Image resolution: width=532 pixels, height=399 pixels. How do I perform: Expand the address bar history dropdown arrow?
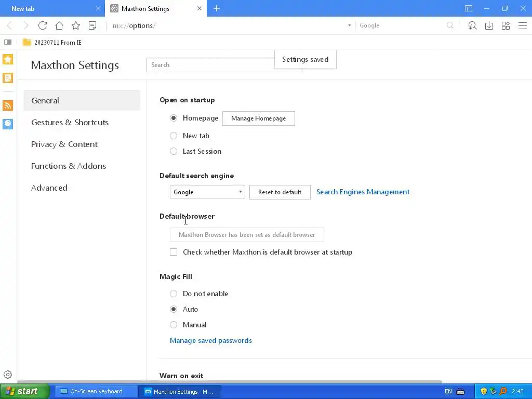tap(350, 25)
